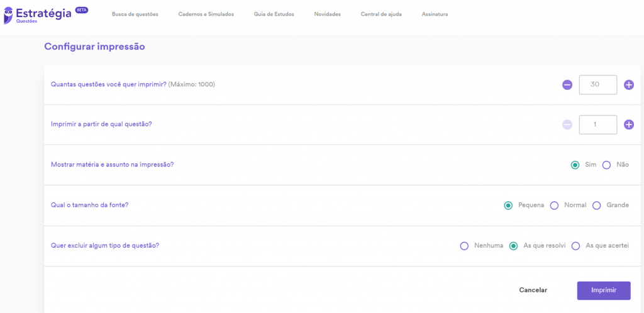Click the starting question field showing 1
Screen dimensions: 644x313
pos(598,124)
